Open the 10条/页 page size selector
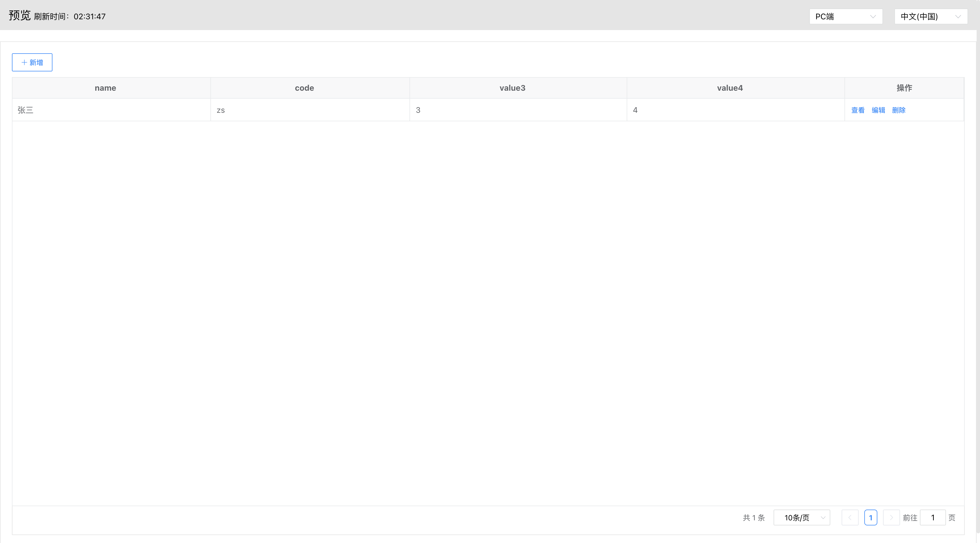 point(801,517)
